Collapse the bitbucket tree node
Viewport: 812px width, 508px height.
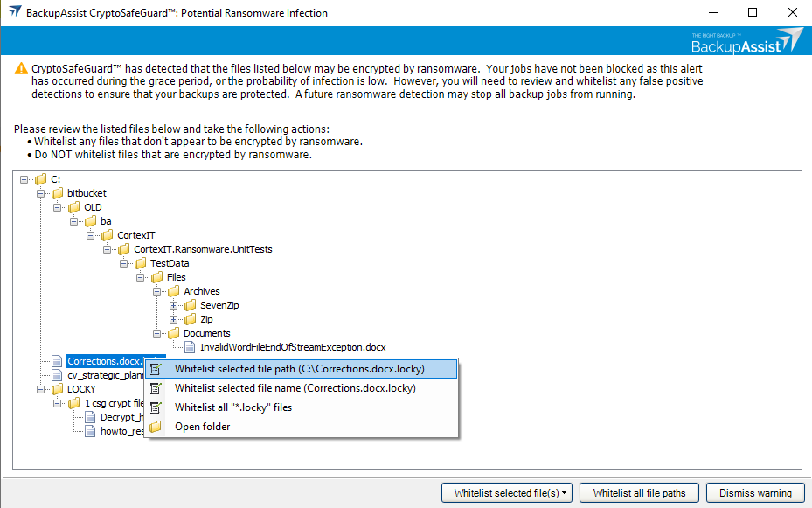(40, 194)
